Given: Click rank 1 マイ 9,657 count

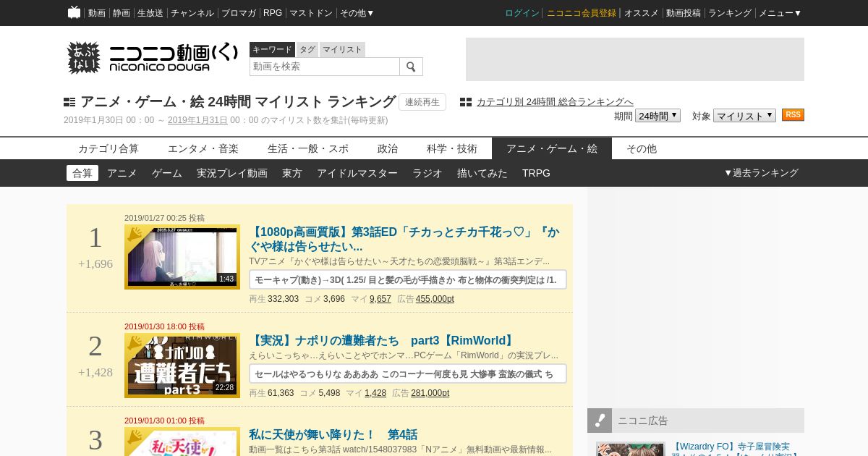Looking at the screenshot, I should click(380, 299).
